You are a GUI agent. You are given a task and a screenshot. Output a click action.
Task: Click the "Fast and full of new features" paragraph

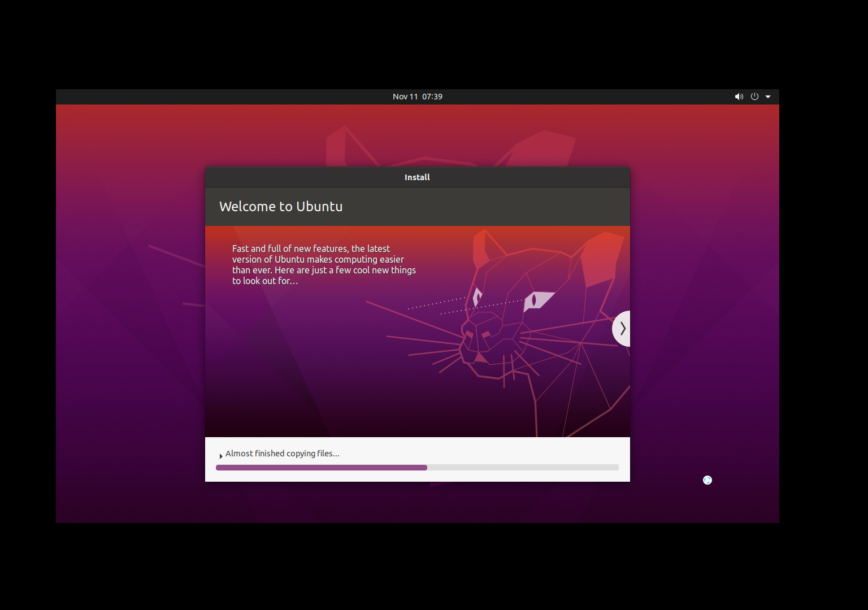[x=324, y=264]
